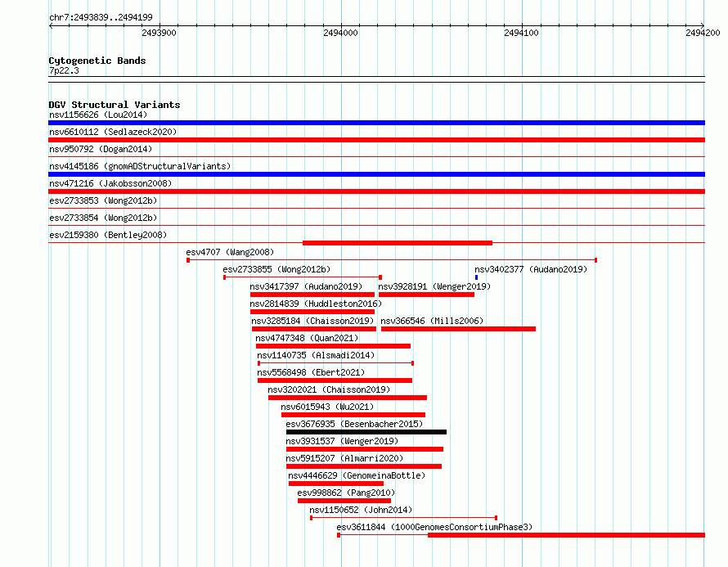Click the thick red esv2159380 segment
This screenshot has width=728, height=567.
click(x=398, y=243)
